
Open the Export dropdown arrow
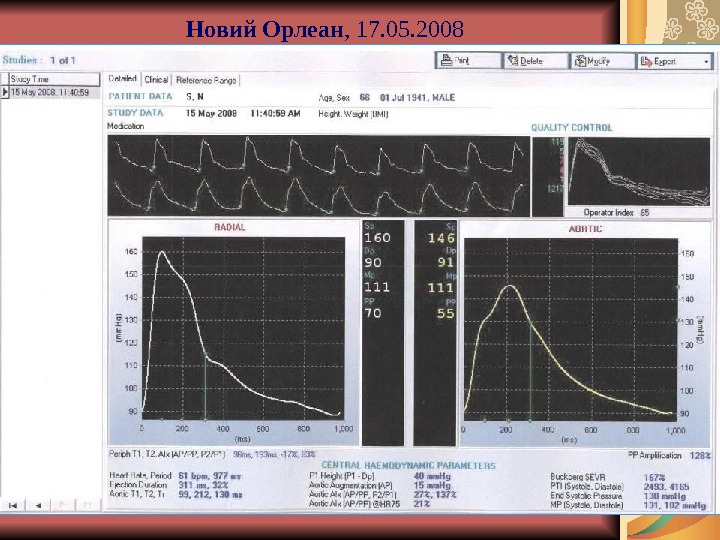[706, 61]
